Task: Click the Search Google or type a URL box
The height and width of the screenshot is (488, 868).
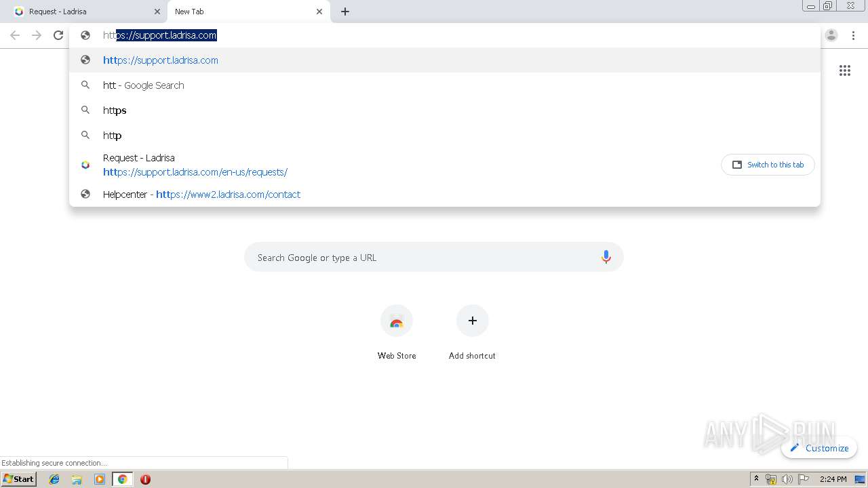Action: (434, 258)
